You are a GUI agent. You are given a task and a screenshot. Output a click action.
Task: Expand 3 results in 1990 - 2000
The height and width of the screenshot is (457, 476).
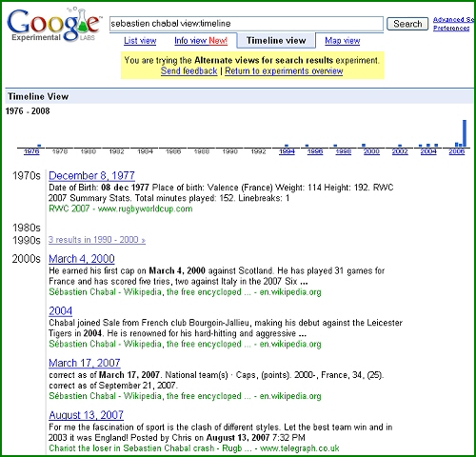(x=97, y=240)
